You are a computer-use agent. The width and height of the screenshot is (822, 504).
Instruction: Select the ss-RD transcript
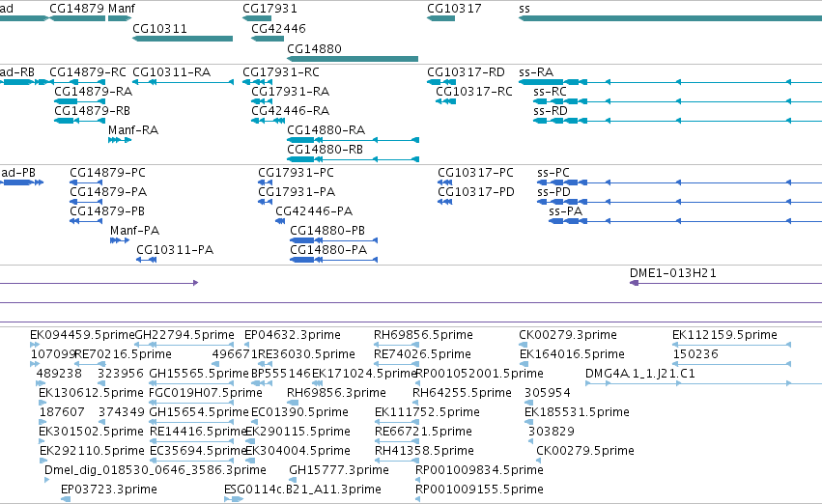(551, 110)
